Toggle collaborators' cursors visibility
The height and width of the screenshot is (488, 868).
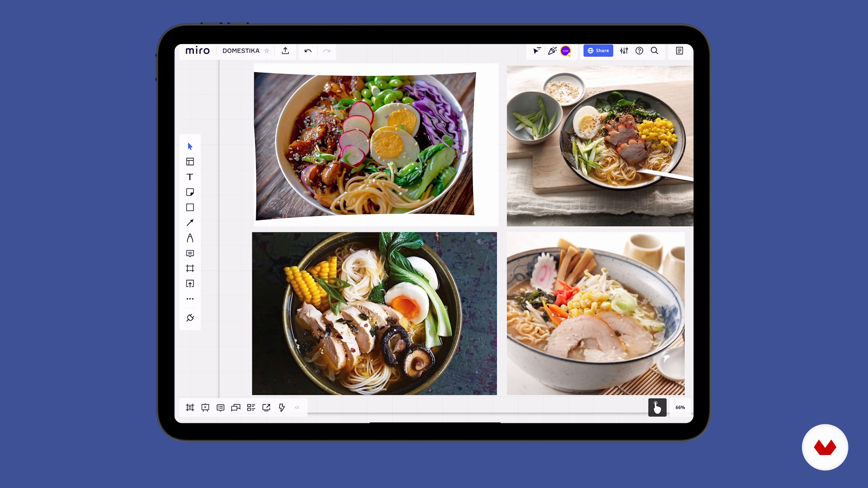[x=537, y=51]
